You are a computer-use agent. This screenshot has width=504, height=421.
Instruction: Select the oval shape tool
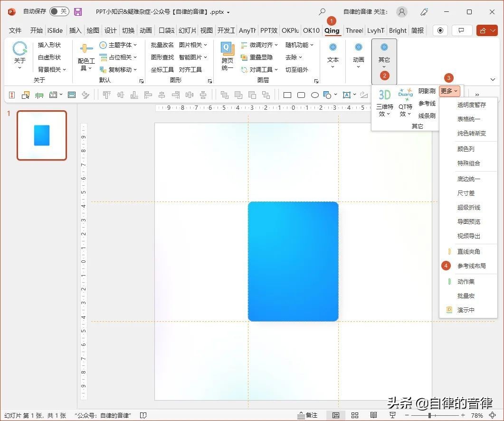[314, 95]
